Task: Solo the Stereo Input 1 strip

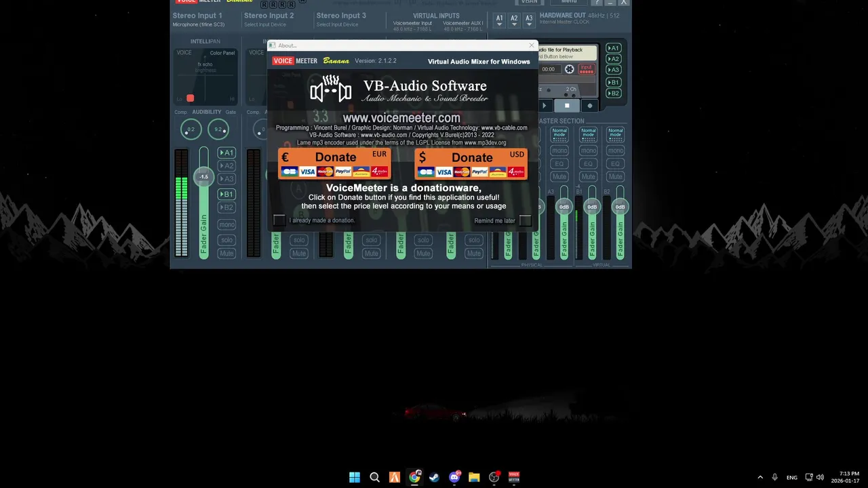Action: 226,240
